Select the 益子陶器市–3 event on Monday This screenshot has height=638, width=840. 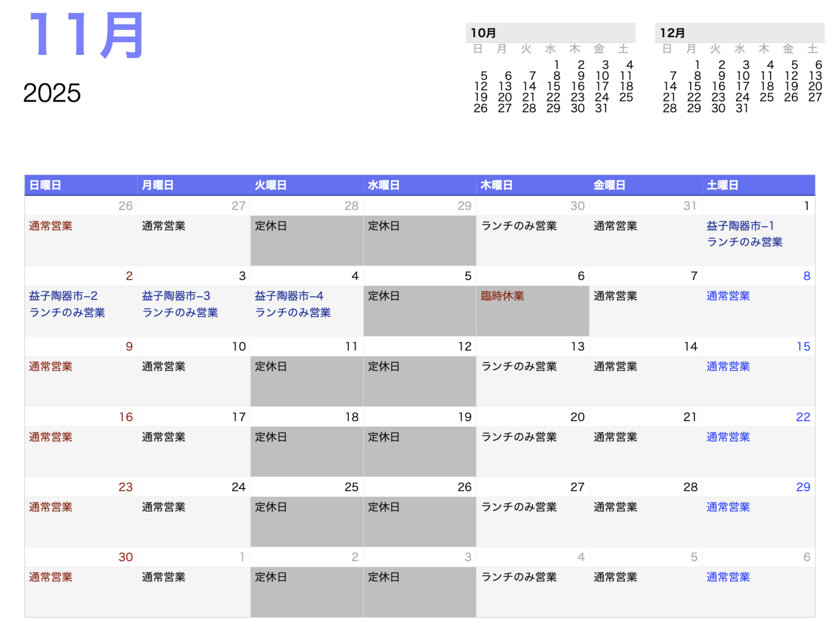(x=176, y=296)
